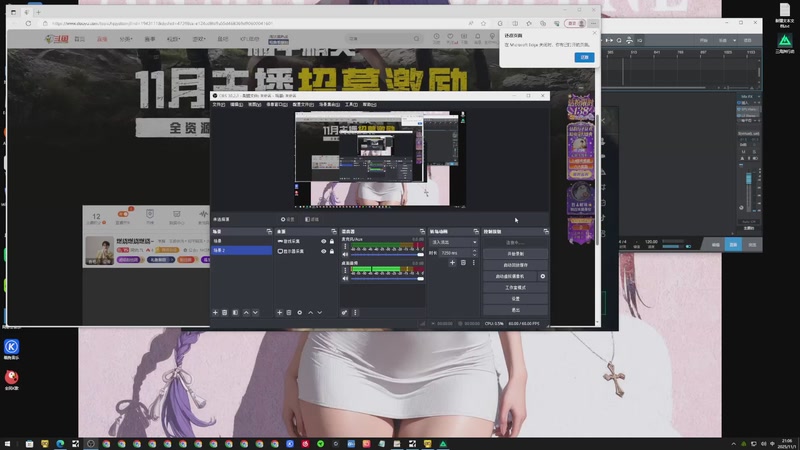Toggle the M mute button in mixer window
800x450 pixels.
(743, 152)
